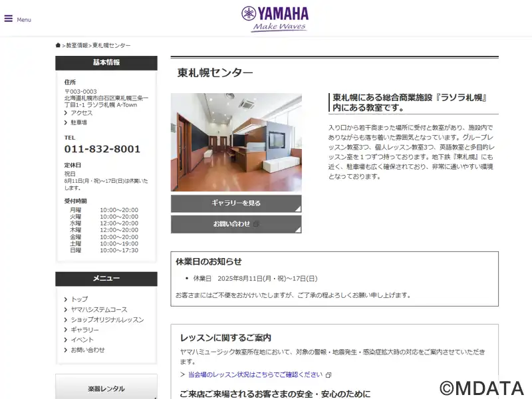Select イベント in the sidebar menu

tap(82, 340)
